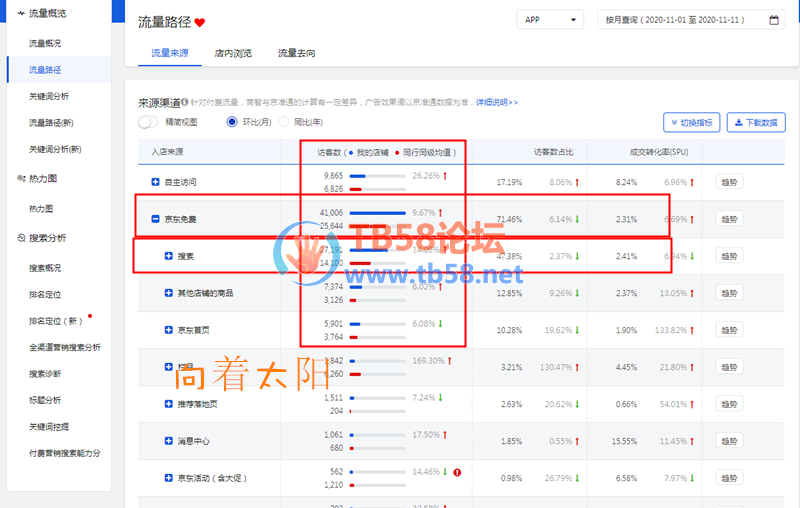Expand the 其他店铺的商品 row

pyautogui.click(x=169, y=293)
